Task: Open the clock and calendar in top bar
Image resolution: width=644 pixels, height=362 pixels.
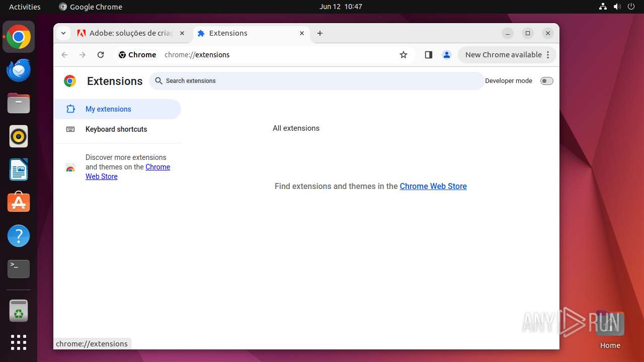Action: pos(341,7)
